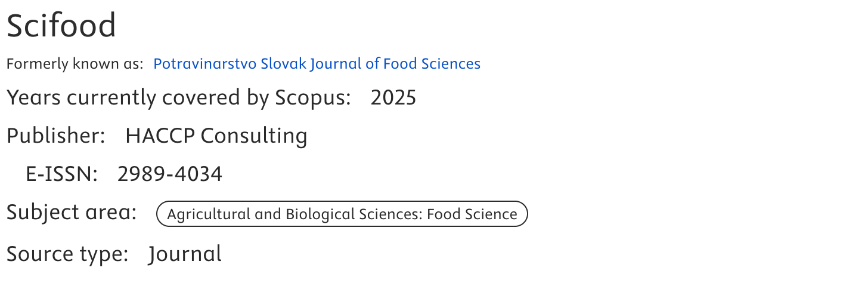The image size is (868, 289).
Task: Click the E-ISSN number 2989-4034
Action: tap(170, 174)
